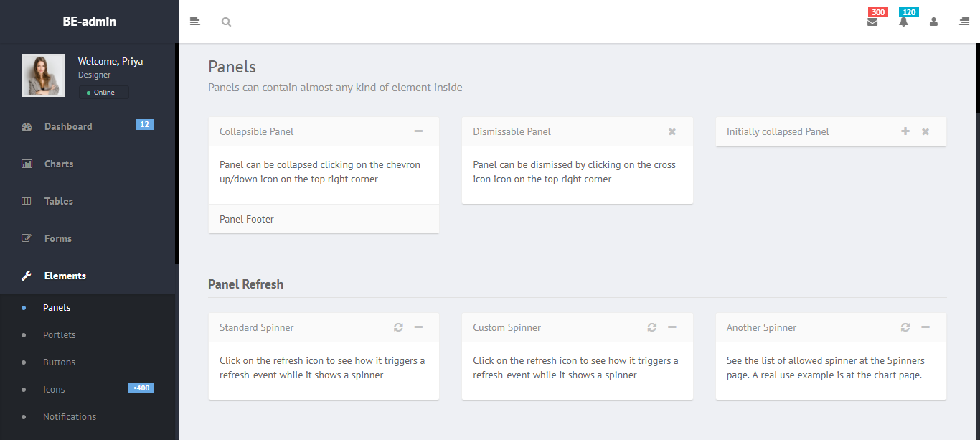
Task: Open the Charts menu item
Action: 59,164
